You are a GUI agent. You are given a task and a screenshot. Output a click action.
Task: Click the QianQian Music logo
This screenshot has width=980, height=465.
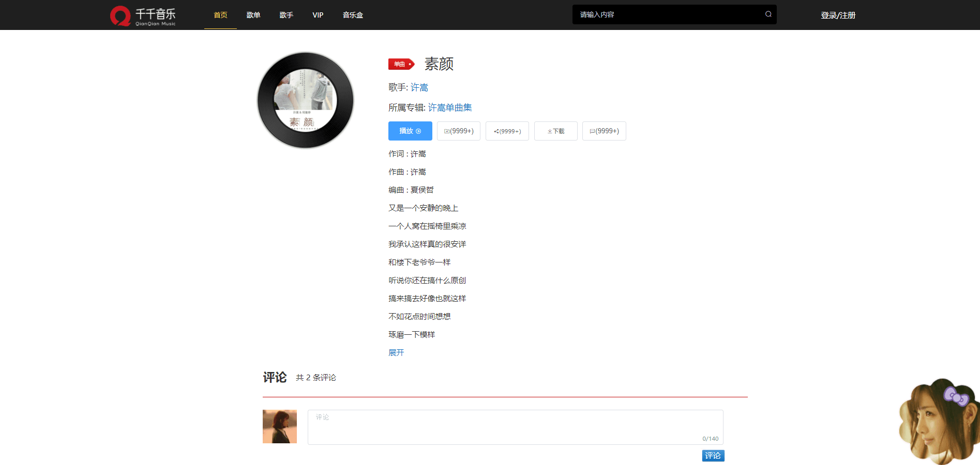coord(143,15)
